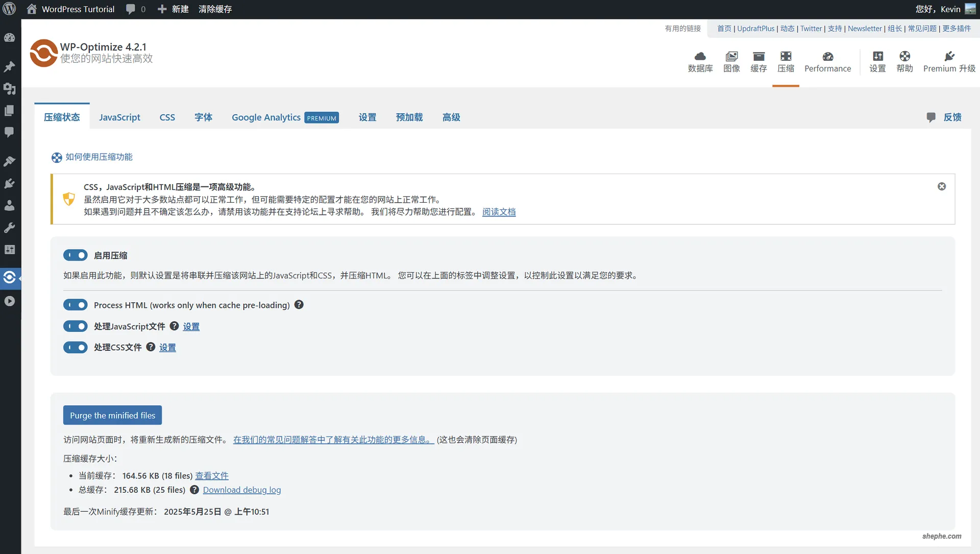Open the 缓存 section icon
The image size is (980, 554).
pos(758,61)
